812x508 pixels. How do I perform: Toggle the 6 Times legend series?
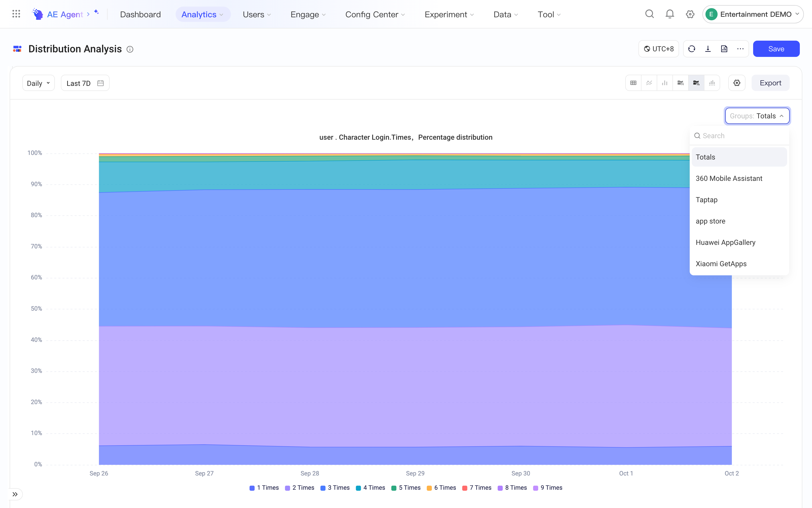click(x=441, y=488)
